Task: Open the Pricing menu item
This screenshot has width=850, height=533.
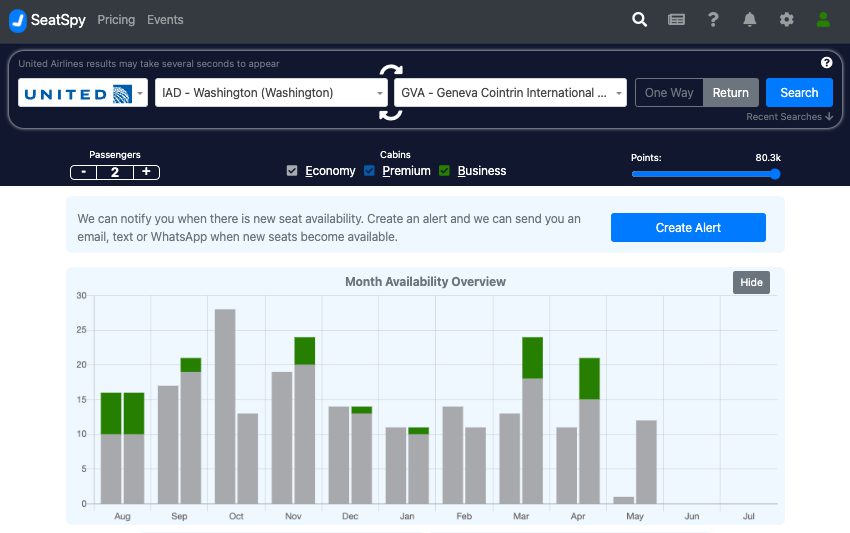Action: pyautogui.click(x=116, y=20)
